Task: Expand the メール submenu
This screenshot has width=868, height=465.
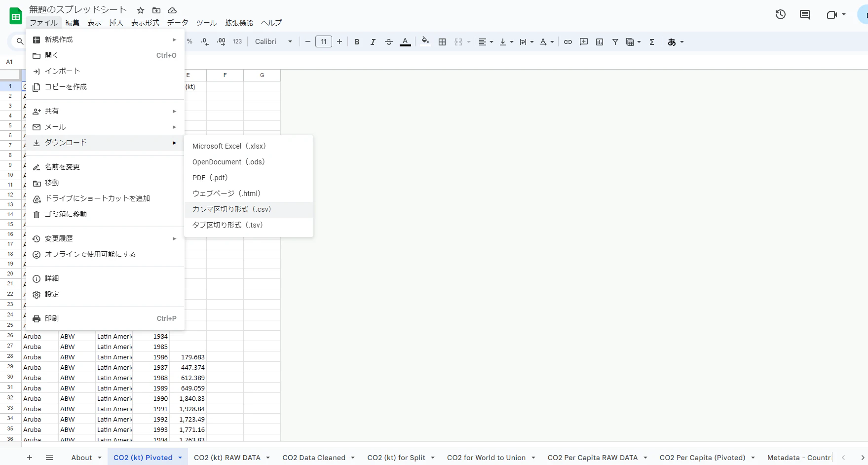Action: click(105, 127)
